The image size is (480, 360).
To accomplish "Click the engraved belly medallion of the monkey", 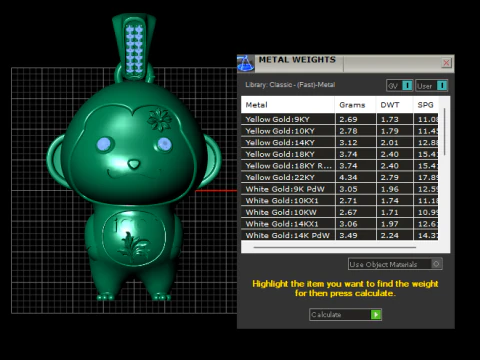I will (134, 238).
